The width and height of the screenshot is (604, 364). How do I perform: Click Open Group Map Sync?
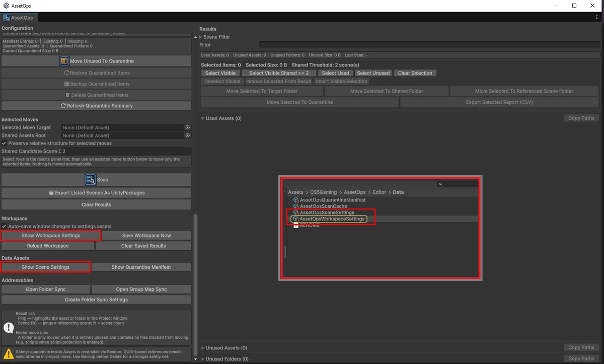click(x=141, y=289)
